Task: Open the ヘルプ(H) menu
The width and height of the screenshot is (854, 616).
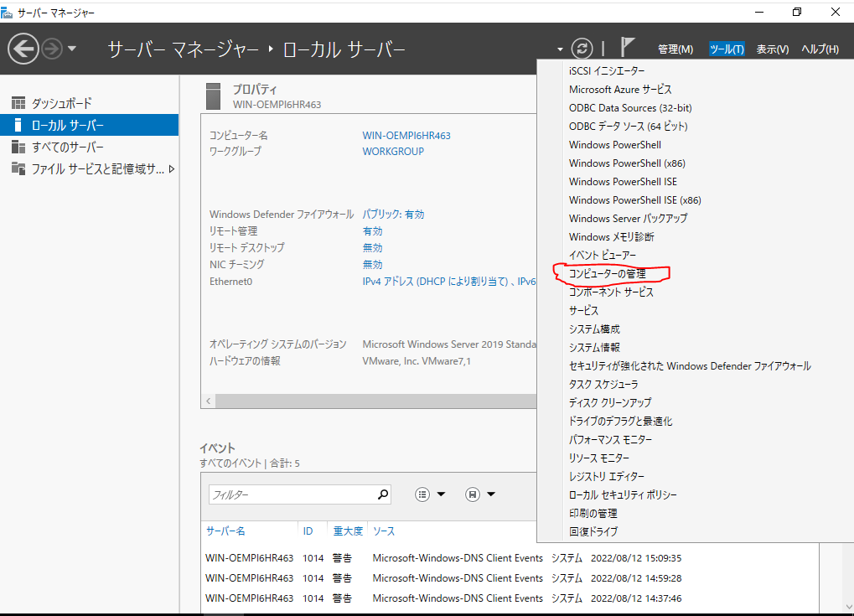Action: click(820, 49)
